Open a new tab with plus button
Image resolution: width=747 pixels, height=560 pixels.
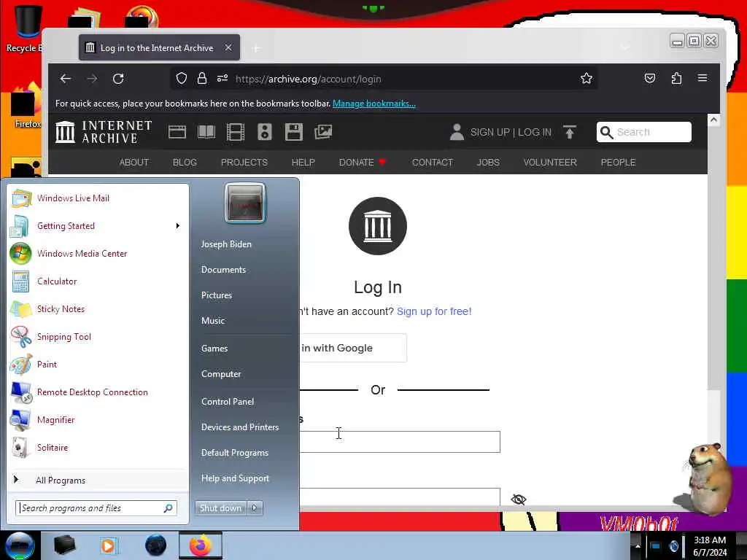coord(256,48)
